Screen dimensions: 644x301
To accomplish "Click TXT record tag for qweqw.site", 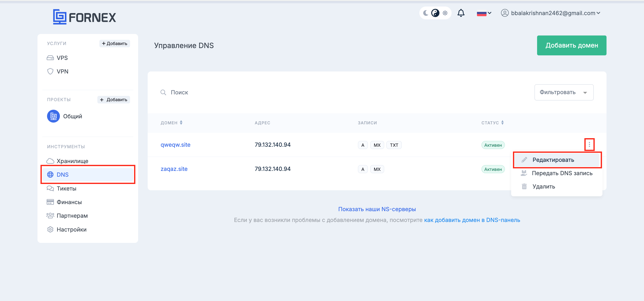I will pos(394,145).
